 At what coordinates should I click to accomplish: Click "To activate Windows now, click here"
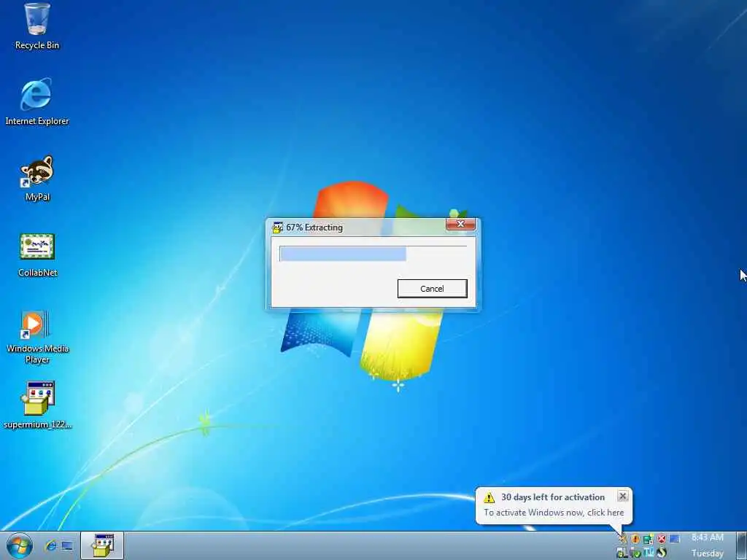tap(554, 513)
